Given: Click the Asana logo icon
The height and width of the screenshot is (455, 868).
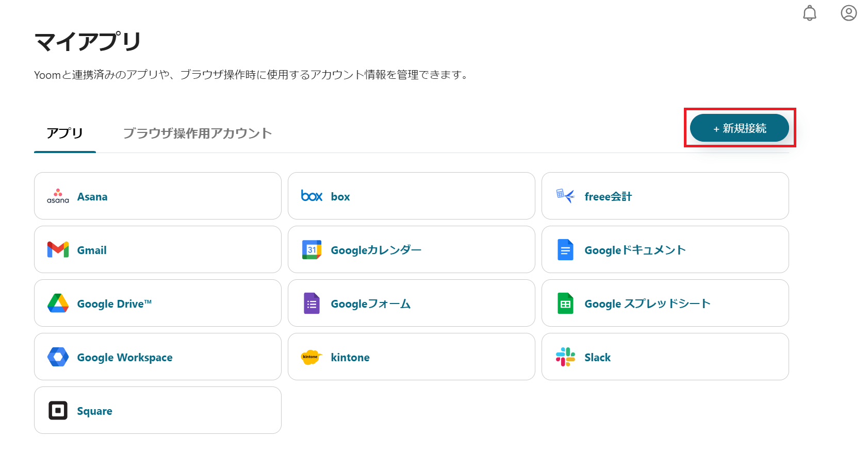Looking at the screenshot, I should (58, 196).
